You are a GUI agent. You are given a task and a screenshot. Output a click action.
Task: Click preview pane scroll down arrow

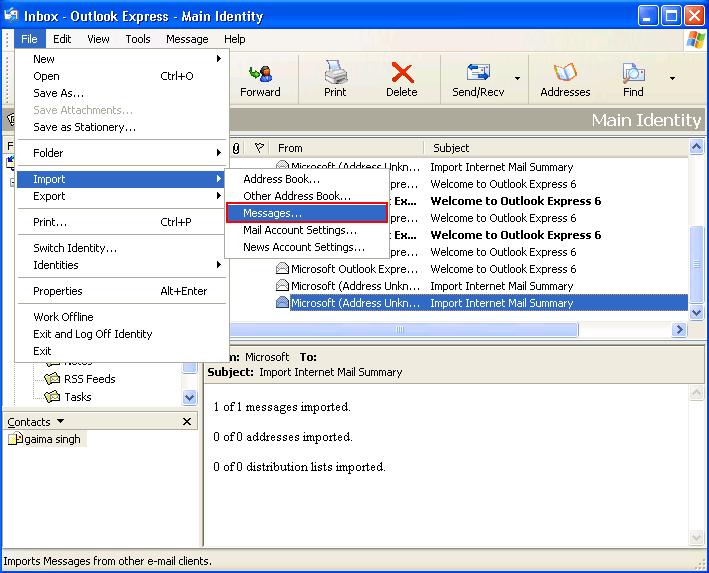[696, 537]
